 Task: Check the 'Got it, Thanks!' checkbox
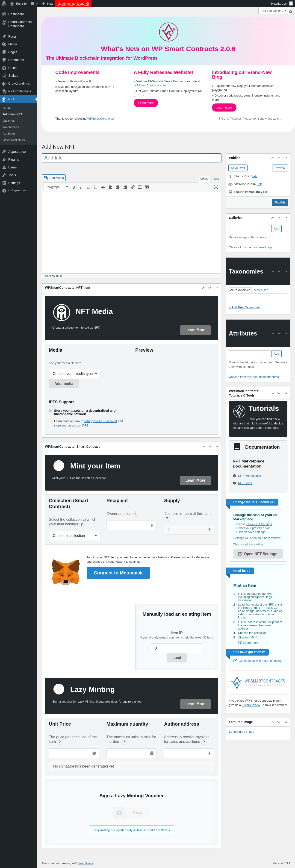tap(218, 118)
